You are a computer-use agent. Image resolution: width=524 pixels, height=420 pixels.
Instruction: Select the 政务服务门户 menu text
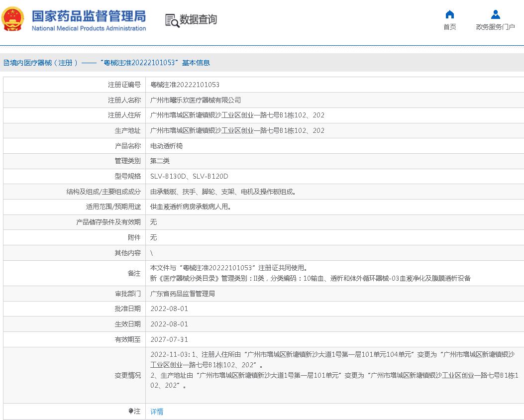[495, 26]
